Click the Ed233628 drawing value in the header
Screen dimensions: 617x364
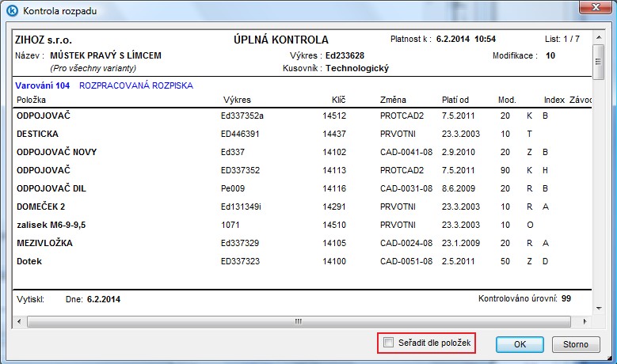345,55
